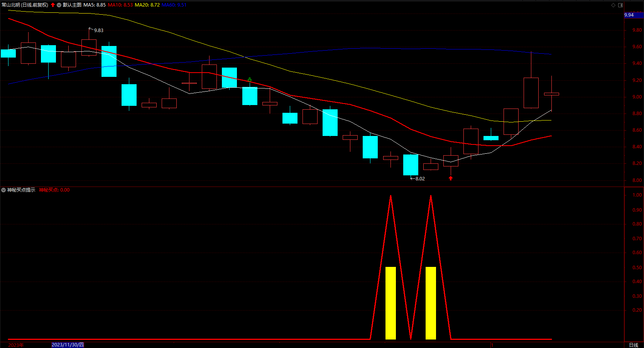Click the 2023/11/30/四 date label
The image size is (644, 348).
click(68, 345)
